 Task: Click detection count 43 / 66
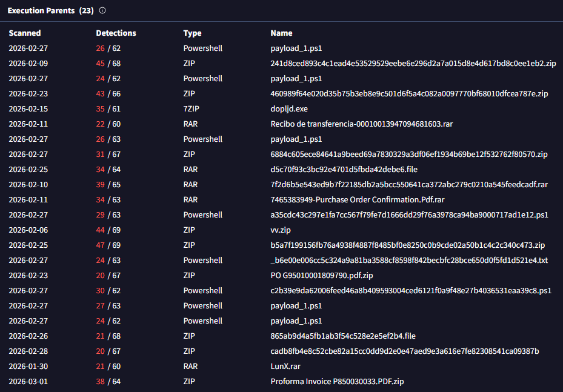[x=108, y=94]
